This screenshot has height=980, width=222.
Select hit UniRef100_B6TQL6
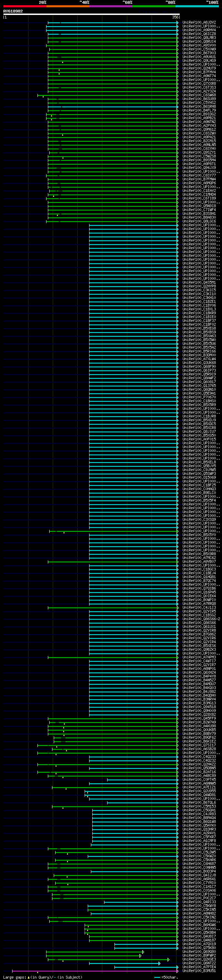pos(199,802)
